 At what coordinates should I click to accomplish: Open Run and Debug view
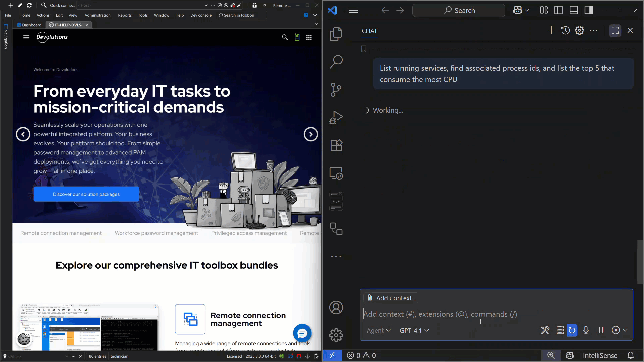pyautogui.click(x=336, y=118)
